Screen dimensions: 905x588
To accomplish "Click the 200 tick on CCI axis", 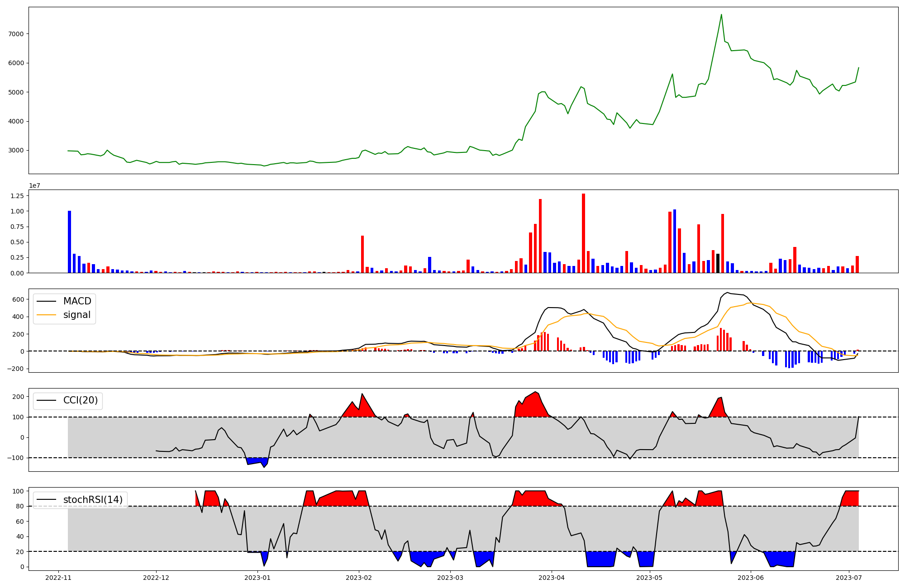I will tap(18, 397).
